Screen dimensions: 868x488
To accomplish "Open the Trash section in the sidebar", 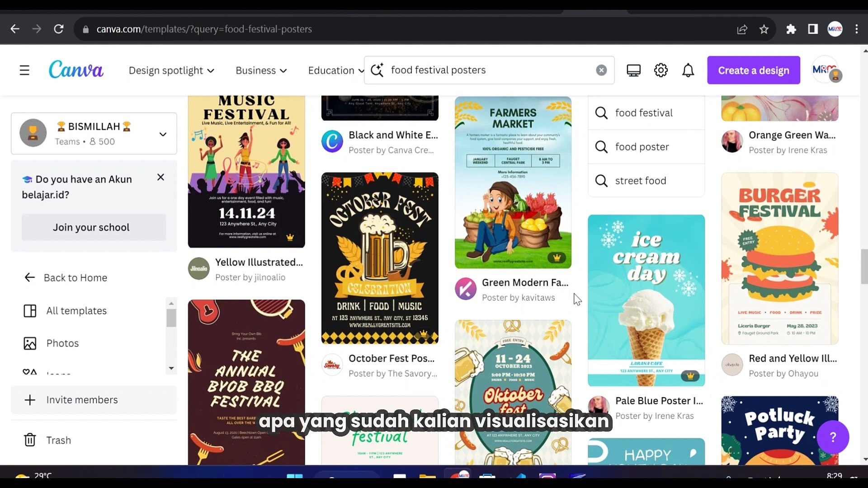I will coord(58,440).
